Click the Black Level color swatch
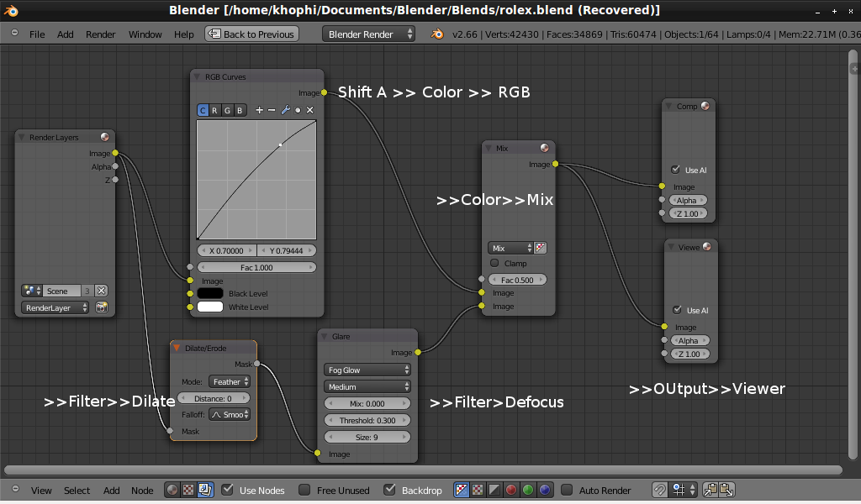 (209, 294)
